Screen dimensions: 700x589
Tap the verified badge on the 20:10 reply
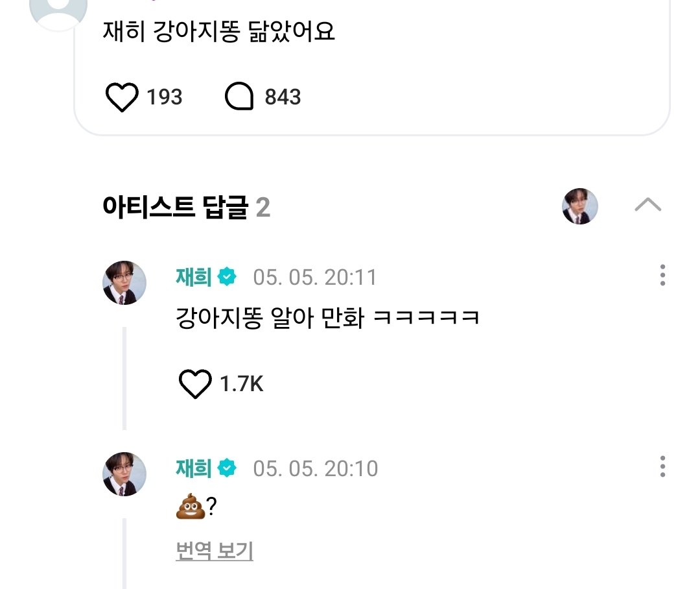coord(227,468)
